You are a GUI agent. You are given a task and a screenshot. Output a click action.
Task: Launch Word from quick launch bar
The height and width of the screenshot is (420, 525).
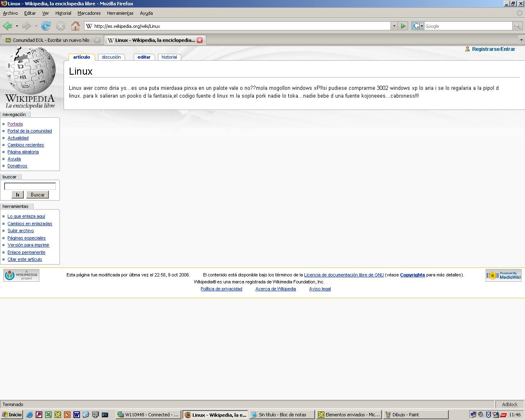77,415
